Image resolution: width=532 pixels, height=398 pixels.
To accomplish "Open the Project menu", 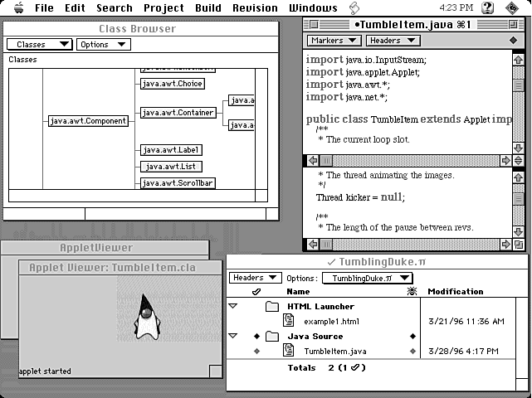I will tap(164, 7).
